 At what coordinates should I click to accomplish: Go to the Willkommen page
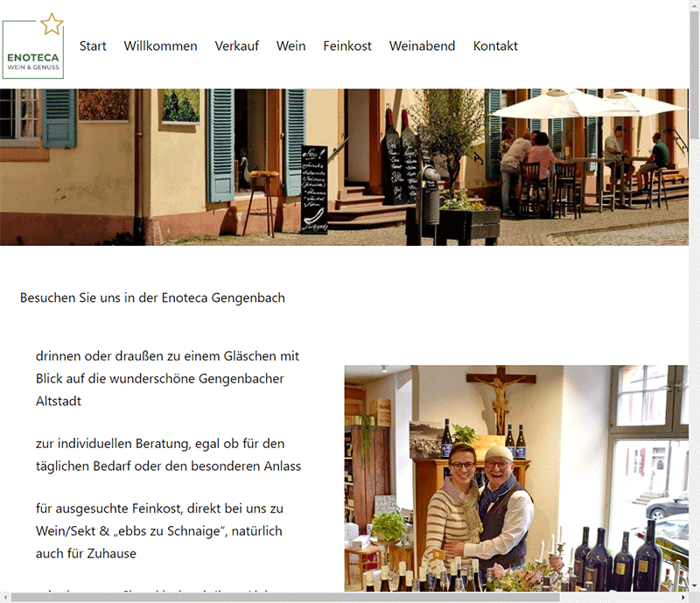(160, 46)
